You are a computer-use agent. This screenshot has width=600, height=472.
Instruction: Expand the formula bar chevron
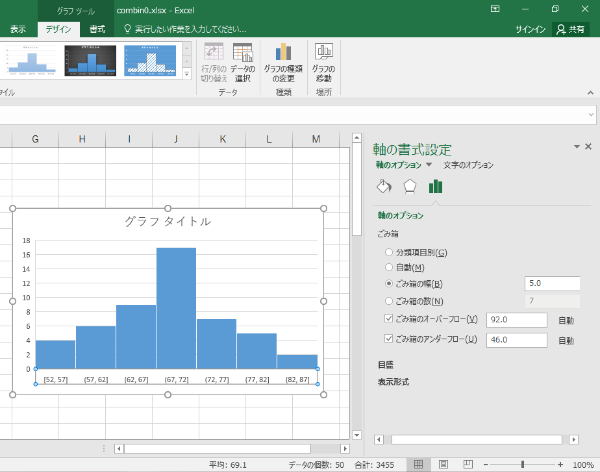[x=591, y=114]
